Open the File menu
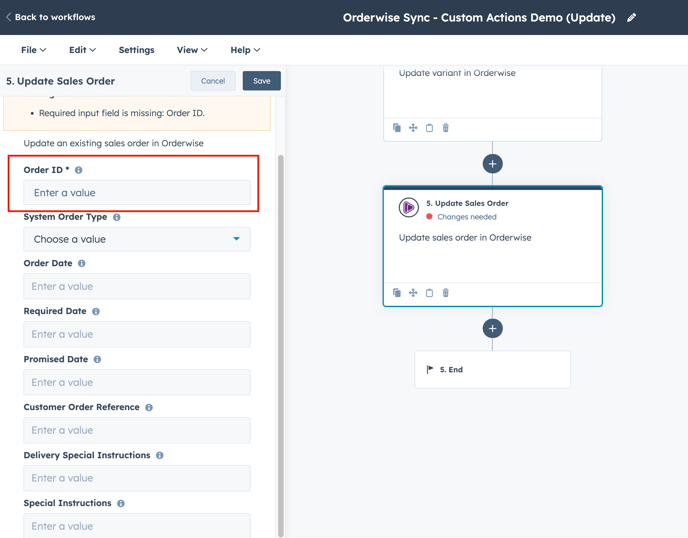The height and width of the screenshot is (538, 688). (x=33, y=50)
